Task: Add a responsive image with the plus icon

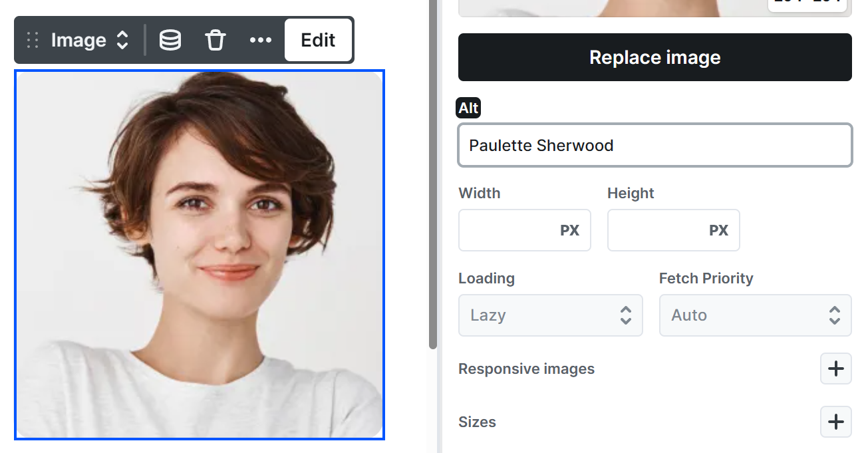Action: coord(835,369)
